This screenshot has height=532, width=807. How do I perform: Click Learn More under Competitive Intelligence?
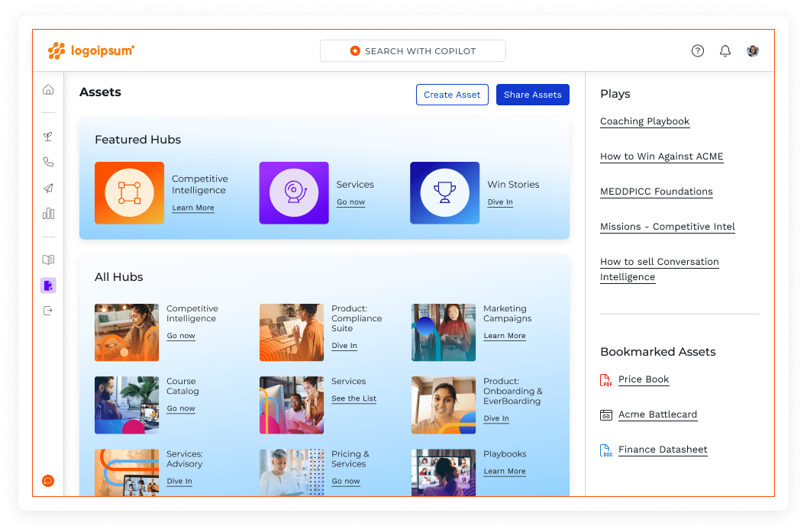point(193,208)
